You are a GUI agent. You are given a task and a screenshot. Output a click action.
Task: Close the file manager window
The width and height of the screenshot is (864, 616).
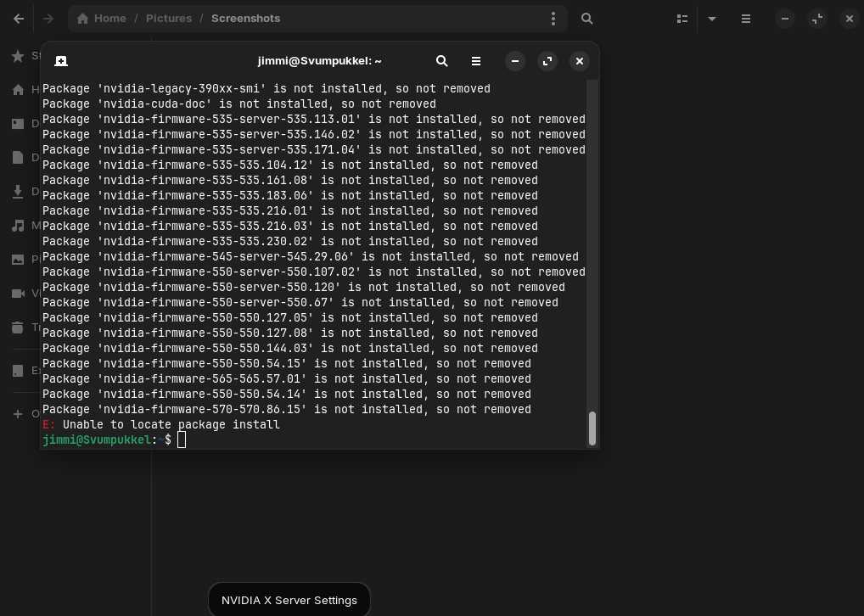click(x=849, y=19)
